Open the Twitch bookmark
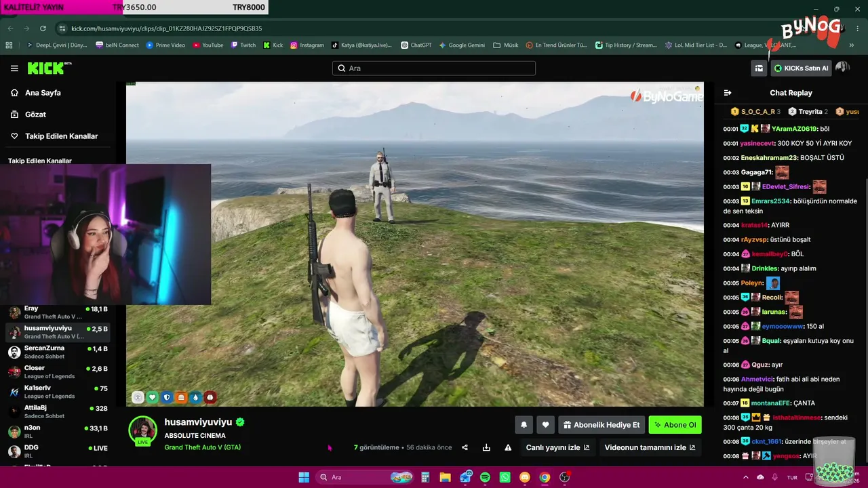 pyautogui.click(x=243, y=45)
